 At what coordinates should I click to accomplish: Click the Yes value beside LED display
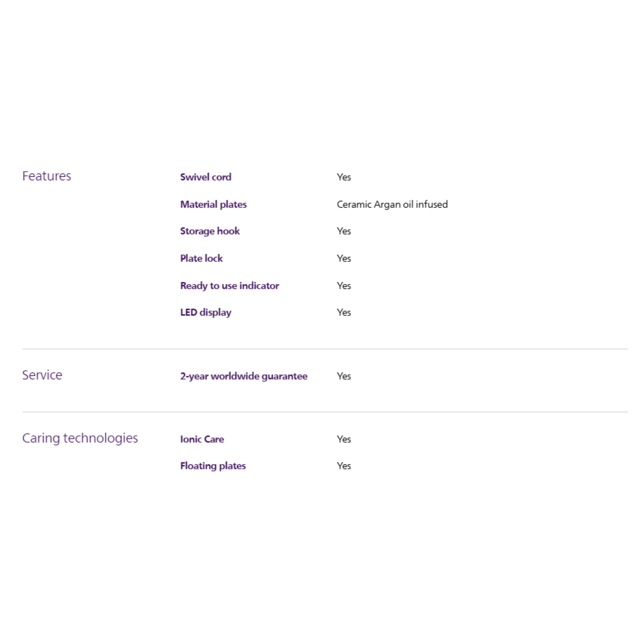coord(344,312)
